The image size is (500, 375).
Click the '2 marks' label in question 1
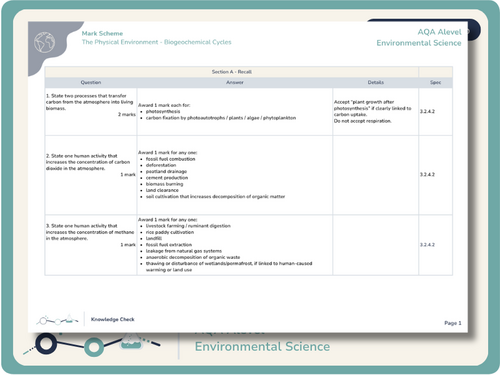(x=127, y=114)
